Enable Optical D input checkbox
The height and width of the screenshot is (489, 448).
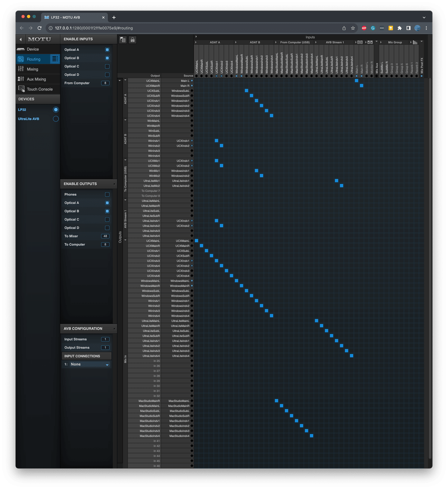(x=107, y=75)
